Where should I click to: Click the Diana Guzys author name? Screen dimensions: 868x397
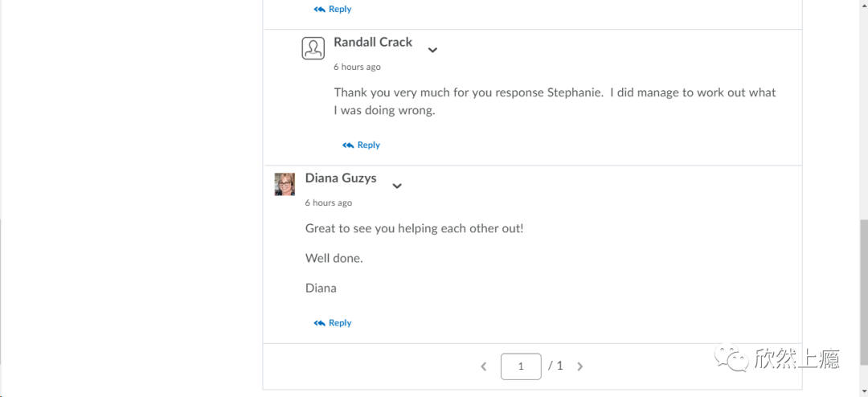coord(341,178)
